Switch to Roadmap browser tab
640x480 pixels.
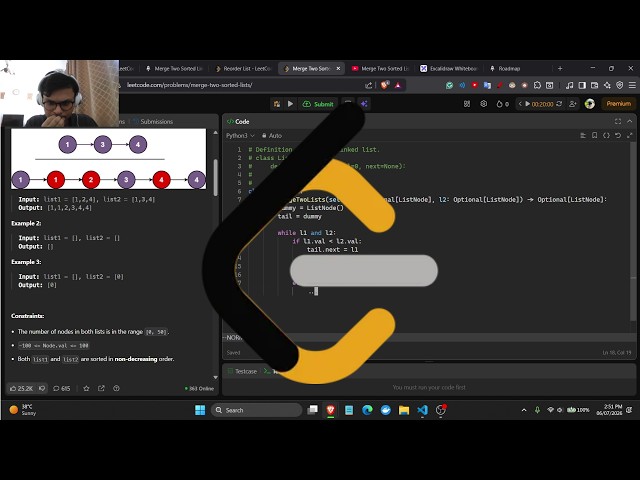[x=505, y=69]
